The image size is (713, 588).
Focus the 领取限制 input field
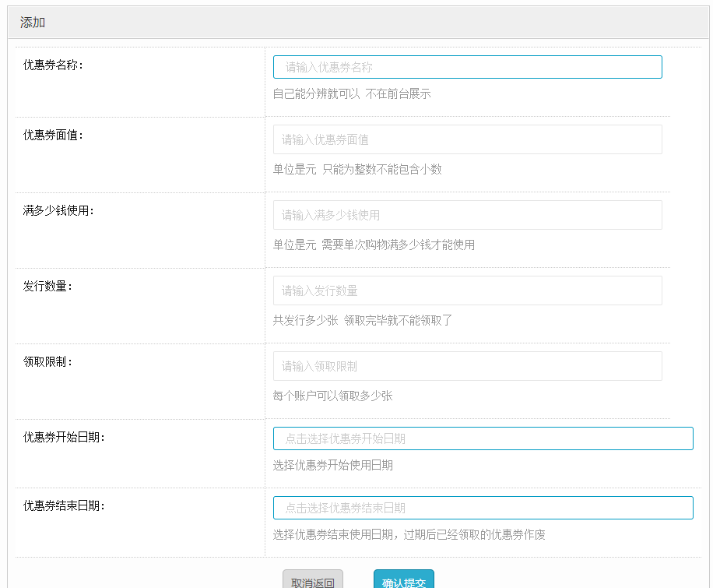point(467,366)
